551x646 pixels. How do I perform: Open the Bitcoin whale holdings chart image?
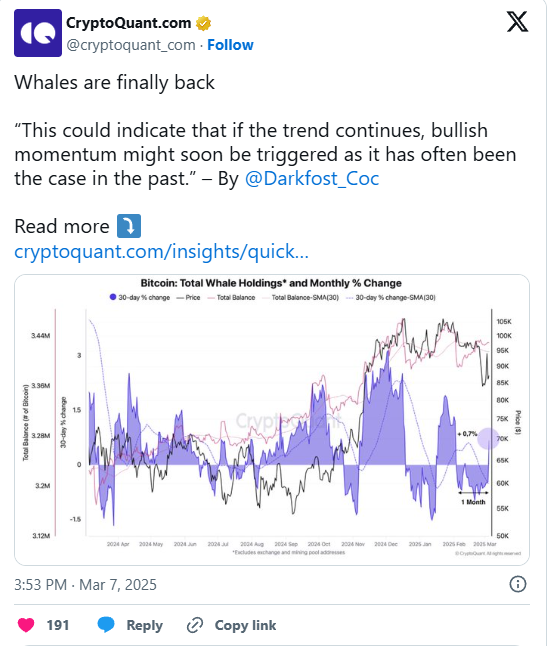pyautogui.click(x=272, y=420)
